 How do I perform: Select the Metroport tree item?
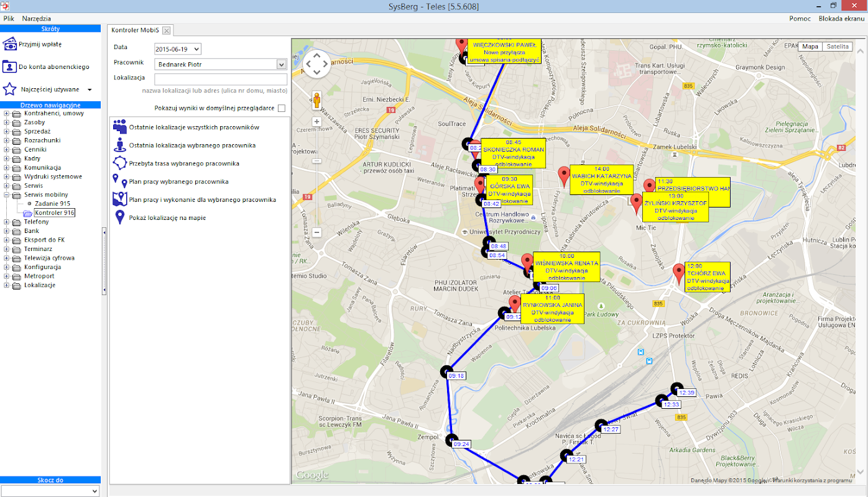39,276
